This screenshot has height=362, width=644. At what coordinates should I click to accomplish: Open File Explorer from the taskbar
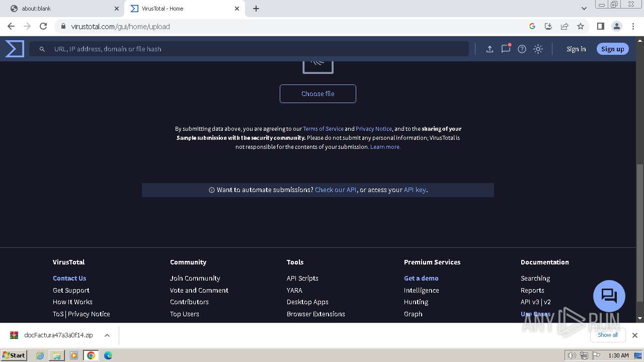[57, 355]
